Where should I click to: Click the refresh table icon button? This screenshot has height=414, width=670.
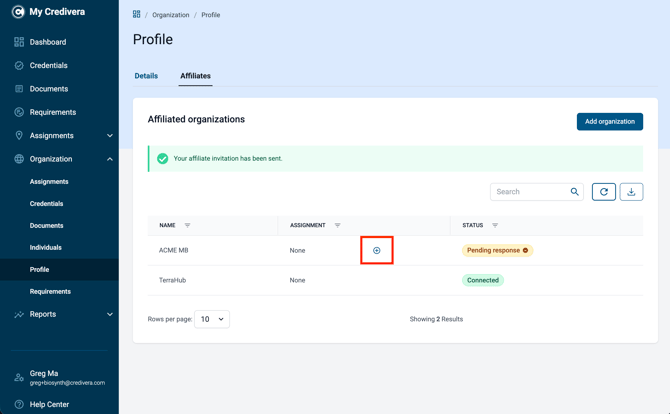pos(603,192)
